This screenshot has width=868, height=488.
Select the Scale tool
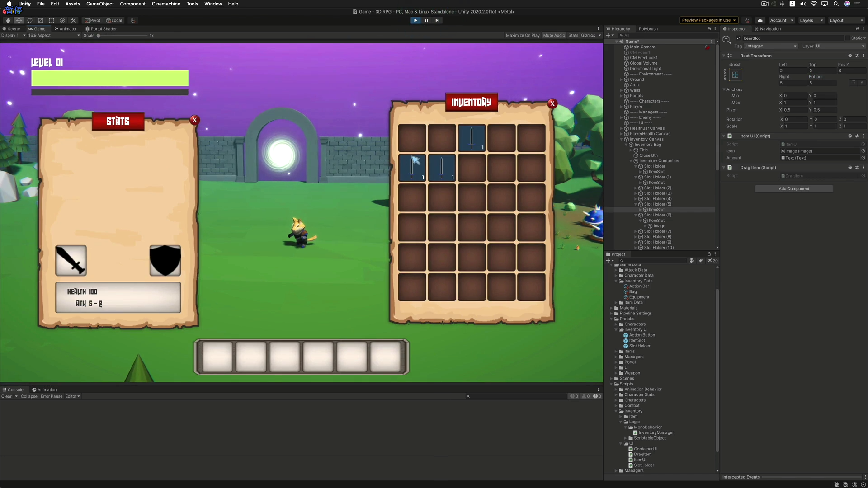tap(41, 20)
